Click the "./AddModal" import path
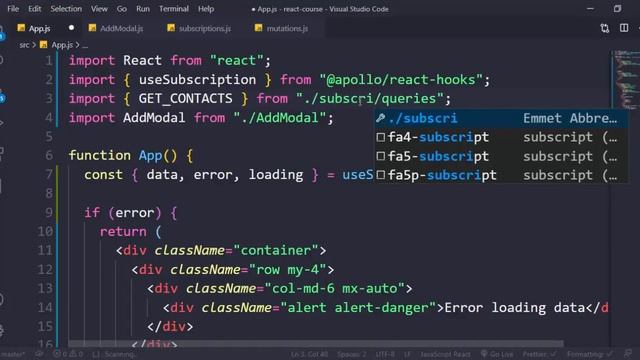This screenshot has height=360, width=640. click(x=279, y=118)
